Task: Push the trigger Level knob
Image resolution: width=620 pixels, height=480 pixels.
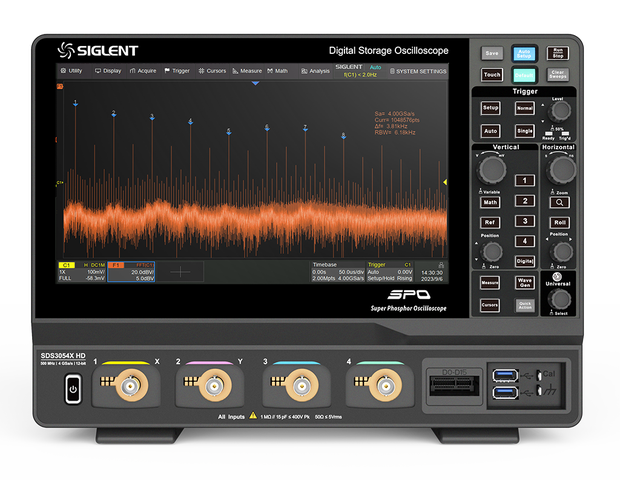Action: (x=560, y=111)
